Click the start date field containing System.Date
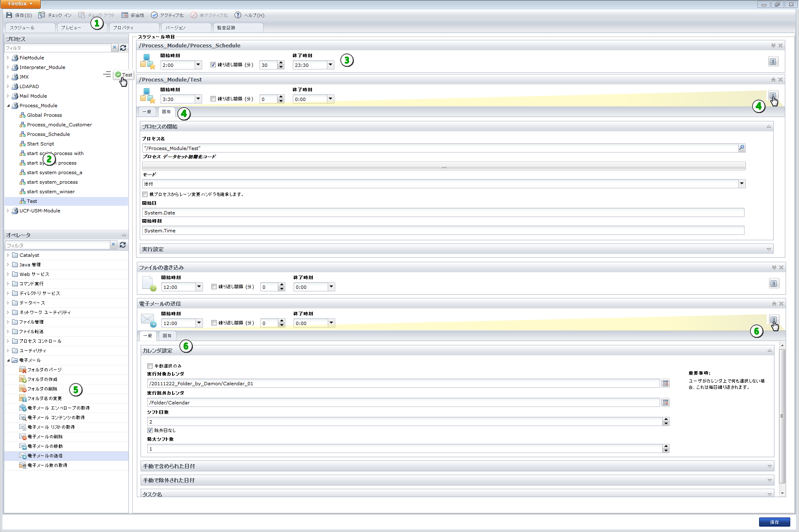 (x=443, y=213)
